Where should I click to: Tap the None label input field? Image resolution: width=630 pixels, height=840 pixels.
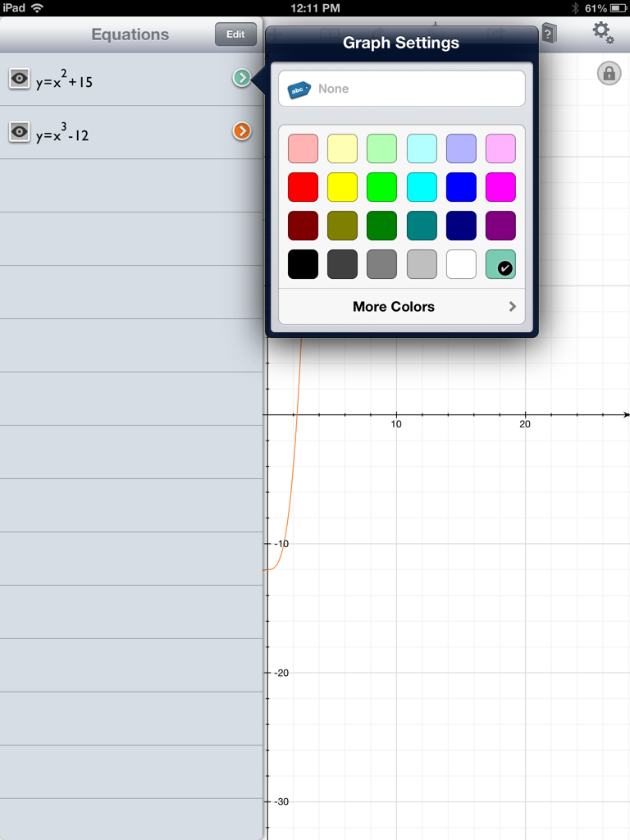coord(402,89)
